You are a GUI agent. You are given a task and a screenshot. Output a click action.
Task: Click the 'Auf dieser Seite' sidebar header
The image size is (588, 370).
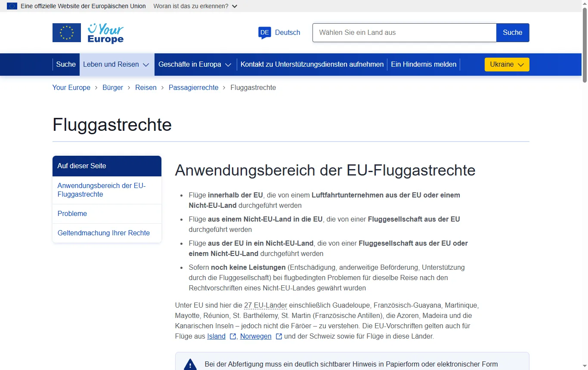pyautogui.click(x=107, y=166)
